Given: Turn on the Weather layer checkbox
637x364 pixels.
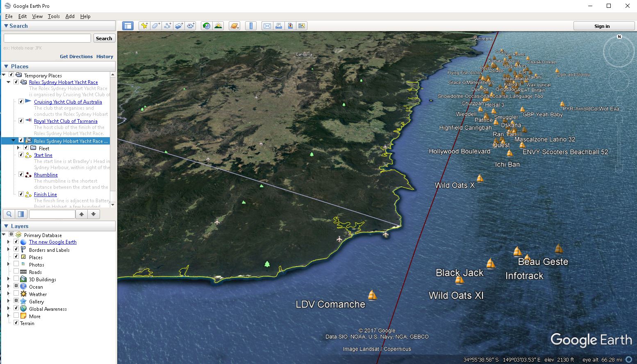Looking at the screenshot, I should [16, 294].
